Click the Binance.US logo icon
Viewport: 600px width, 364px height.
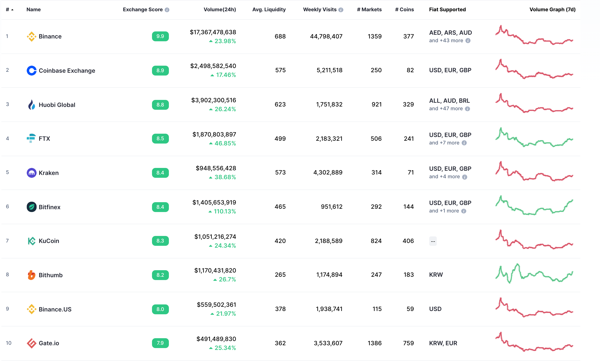pyautogui.click(x=31, y=309)
